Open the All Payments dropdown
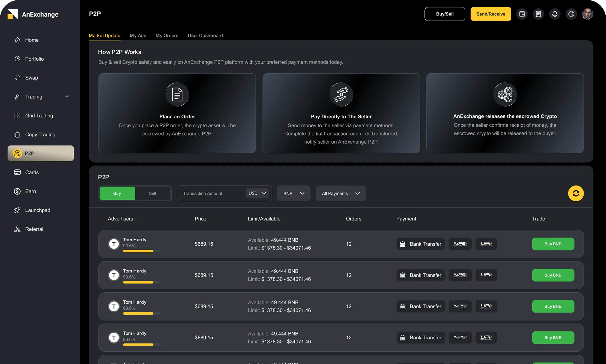Screen dimensions: 606x364 [340, 193]
